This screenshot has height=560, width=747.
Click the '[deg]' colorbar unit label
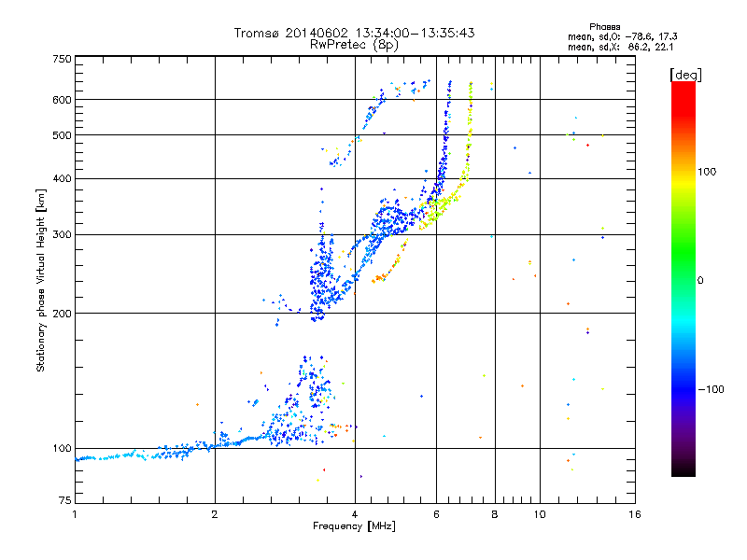685,76
